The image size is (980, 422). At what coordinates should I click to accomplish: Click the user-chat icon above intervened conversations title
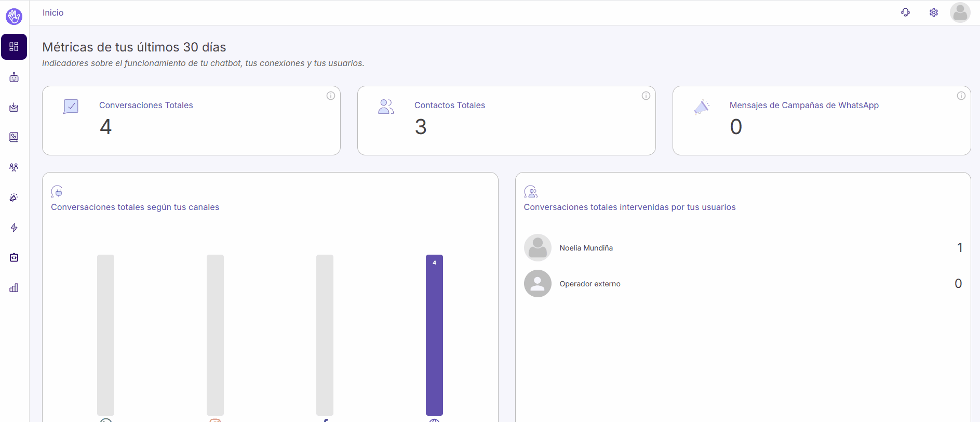[531, 192]
